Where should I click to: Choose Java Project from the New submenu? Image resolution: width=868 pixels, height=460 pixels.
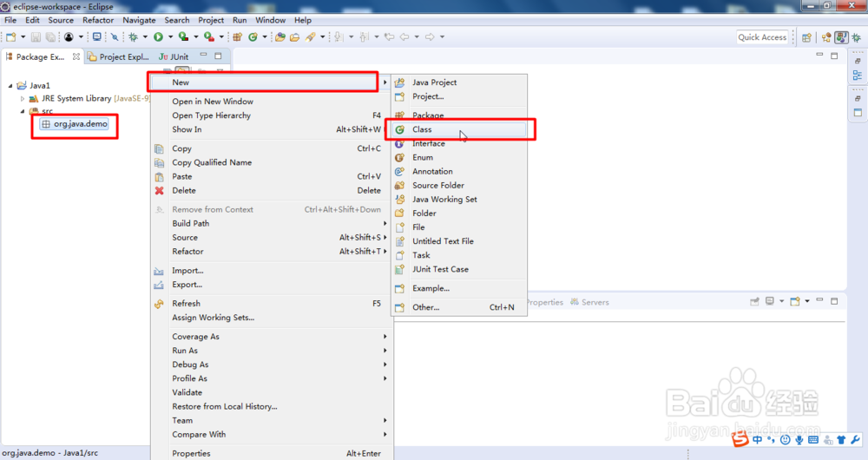(x=459, y=82)
